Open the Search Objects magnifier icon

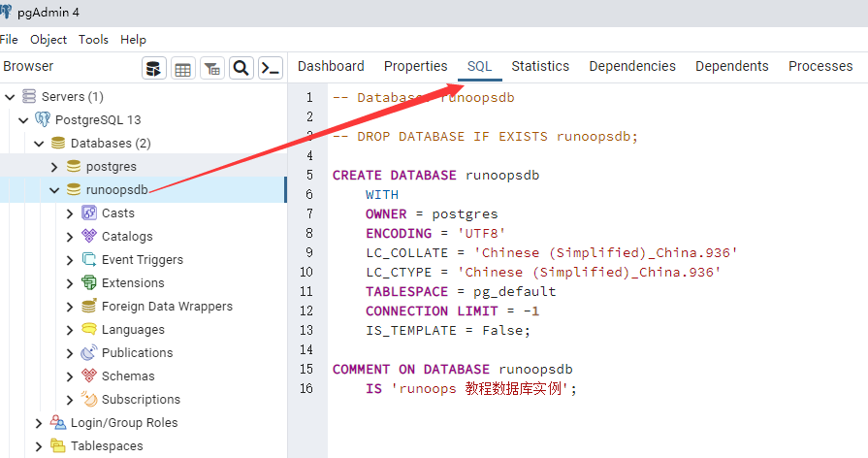[x=241, y=68]
